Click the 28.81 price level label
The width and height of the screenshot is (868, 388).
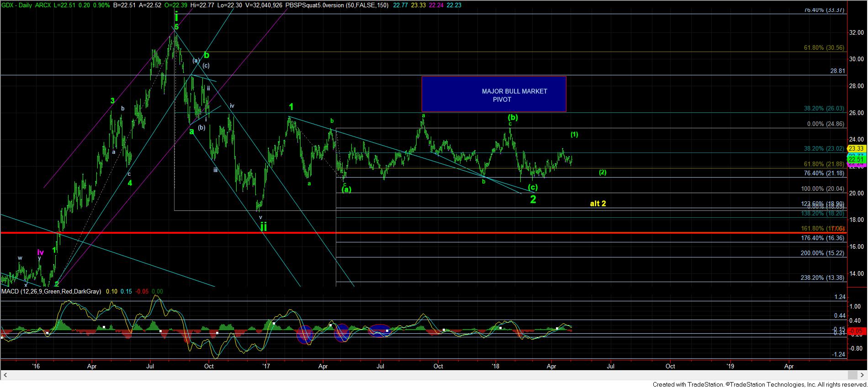(837, 72)
